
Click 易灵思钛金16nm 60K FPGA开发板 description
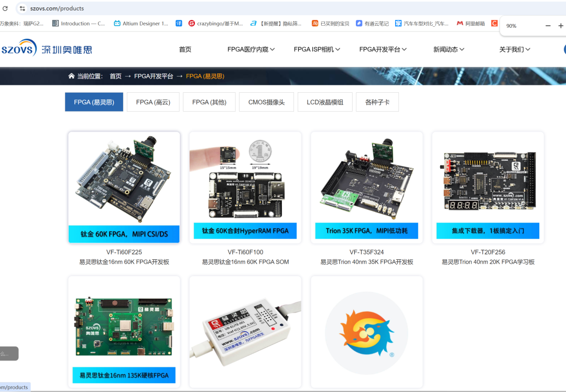coord(124,262)
